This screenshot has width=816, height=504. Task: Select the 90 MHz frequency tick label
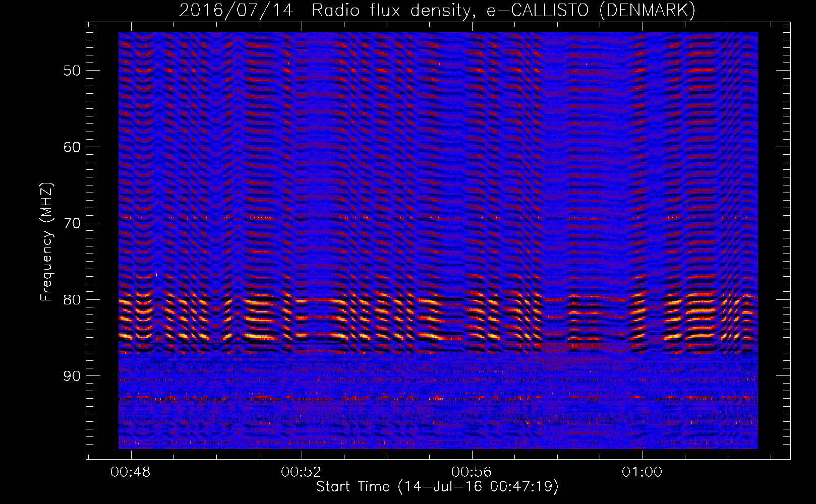[72, 376]
